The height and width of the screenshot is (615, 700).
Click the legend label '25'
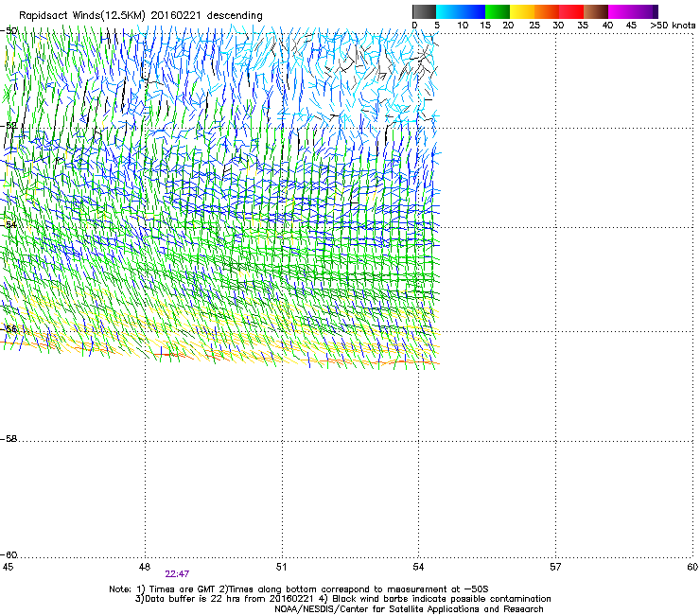point(534,26)
